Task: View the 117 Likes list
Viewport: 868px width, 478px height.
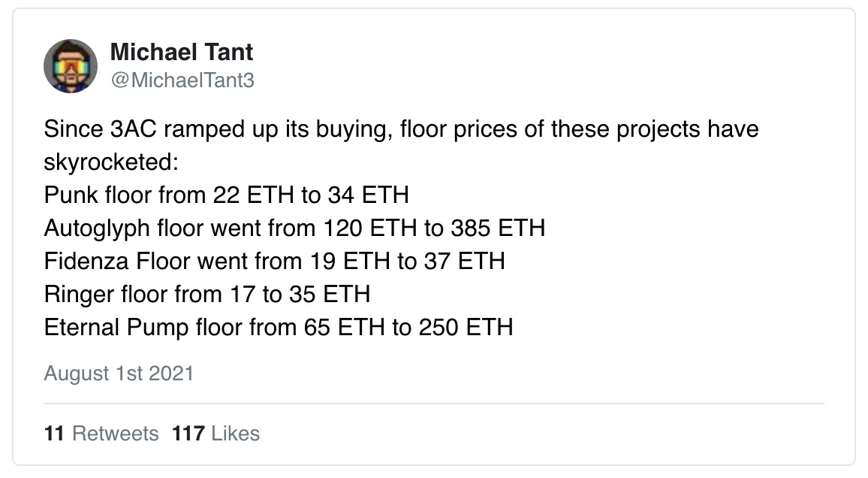Action: tap(216, 433)
